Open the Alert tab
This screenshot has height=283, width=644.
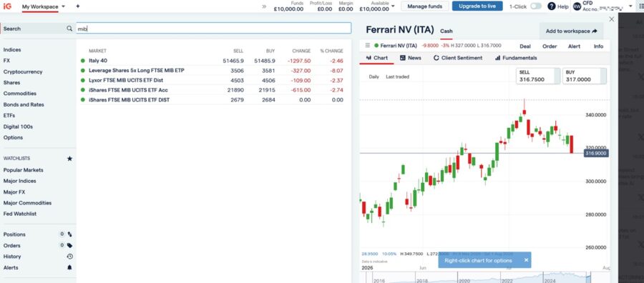574,46
